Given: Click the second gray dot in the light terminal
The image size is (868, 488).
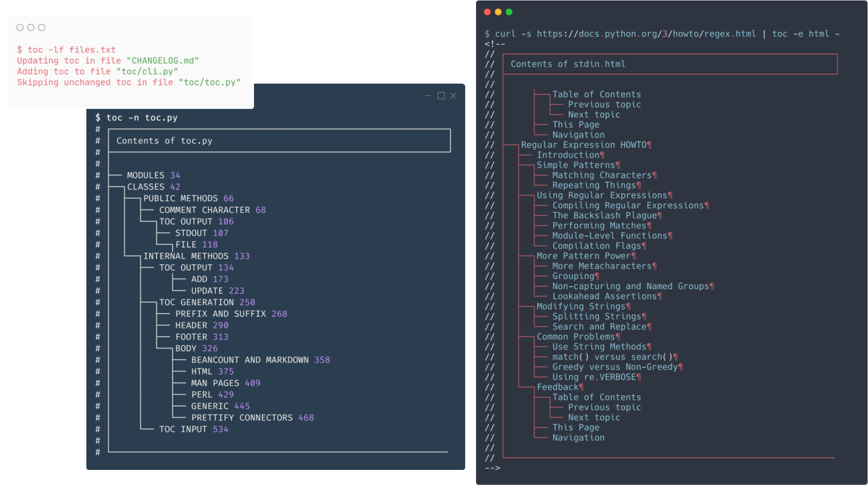Looking at the screenshot, I should [x=31, y=28].
